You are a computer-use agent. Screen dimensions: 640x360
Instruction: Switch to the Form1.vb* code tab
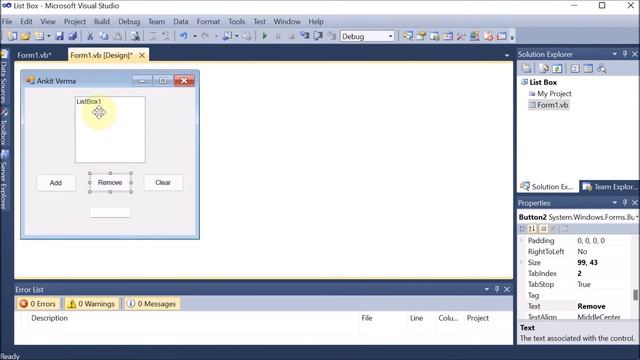[x=34, y=55]
